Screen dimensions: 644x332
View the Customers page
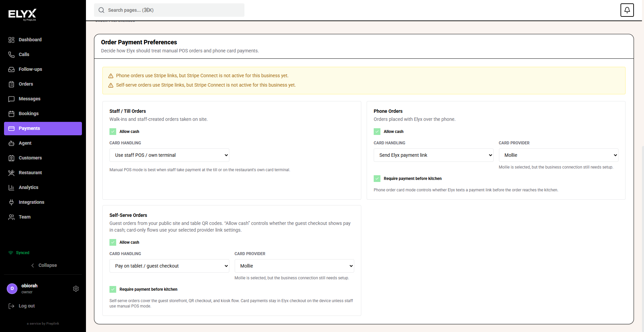click(43, 158)
